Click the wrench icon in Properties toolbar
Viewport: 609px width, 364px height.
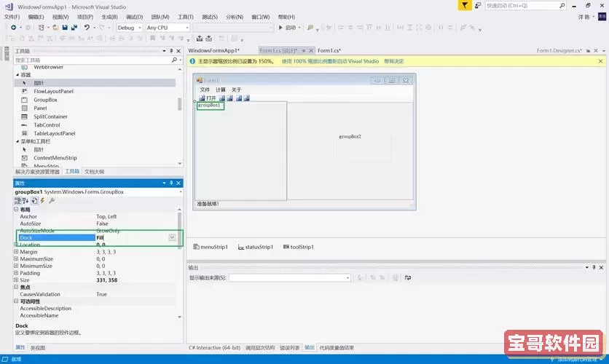[51, 201]
